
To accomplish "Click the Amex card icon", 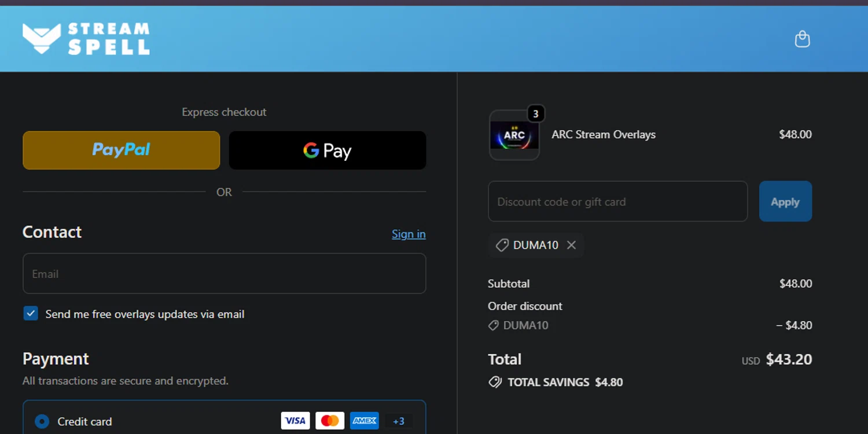I will point(365,421).
